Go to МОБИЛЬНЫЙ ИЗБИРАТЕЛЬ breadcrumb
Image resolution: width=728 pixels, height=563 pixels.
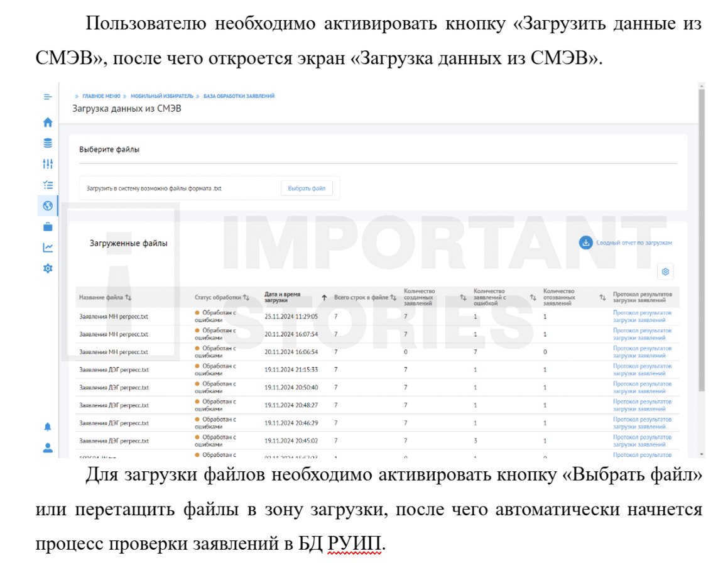161,96
